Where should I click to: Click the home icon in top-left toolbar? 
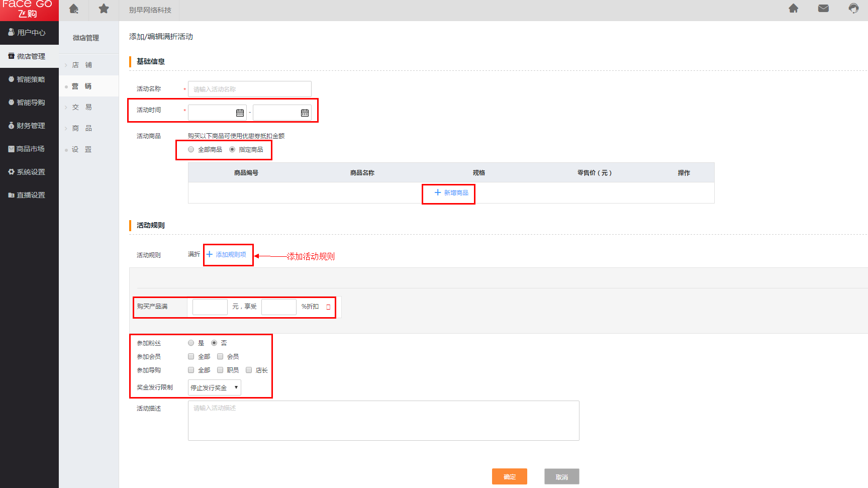tap(74, 9)
